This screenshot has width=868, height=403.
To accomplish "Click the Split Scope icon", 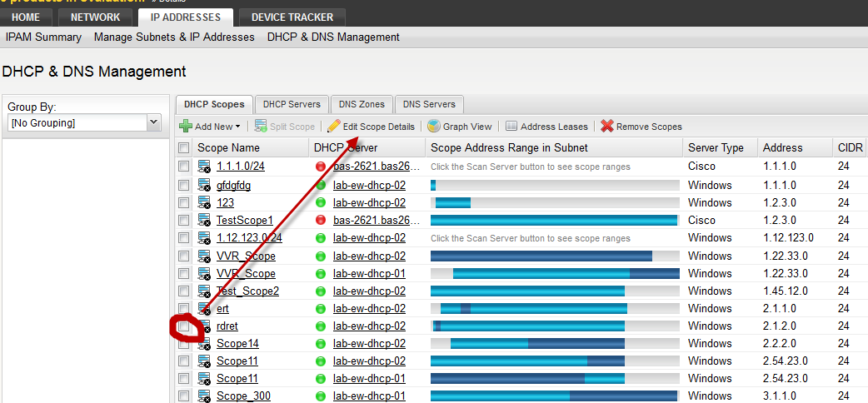I will (x=261, y=127).
